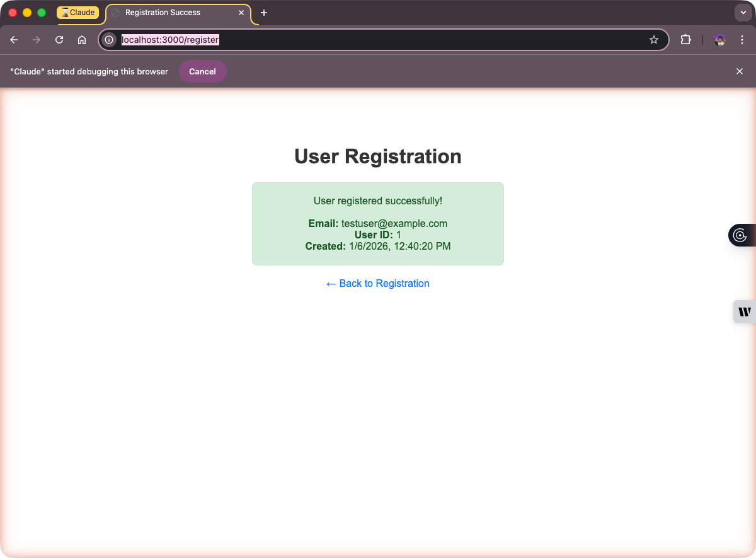
Task: Bookmark this page via the star icon
Action: click(x=653, y=39)
